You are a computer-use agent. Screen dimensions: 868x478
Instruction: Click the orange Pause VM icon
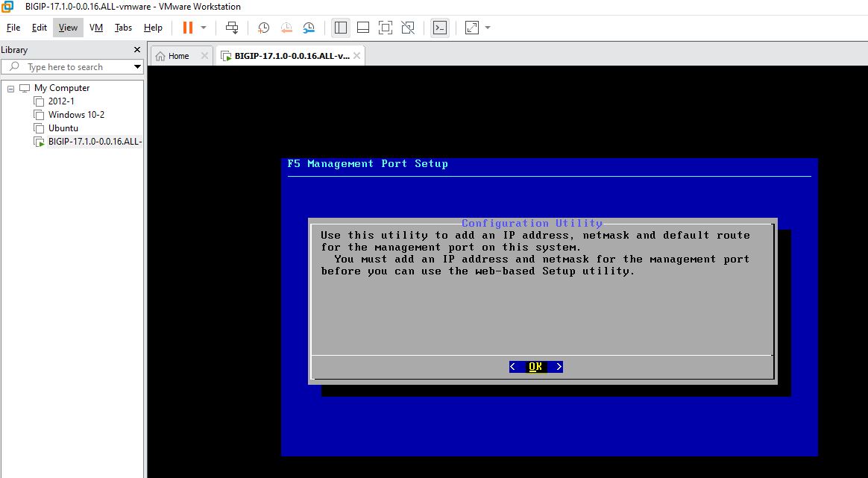coord(187,28)
